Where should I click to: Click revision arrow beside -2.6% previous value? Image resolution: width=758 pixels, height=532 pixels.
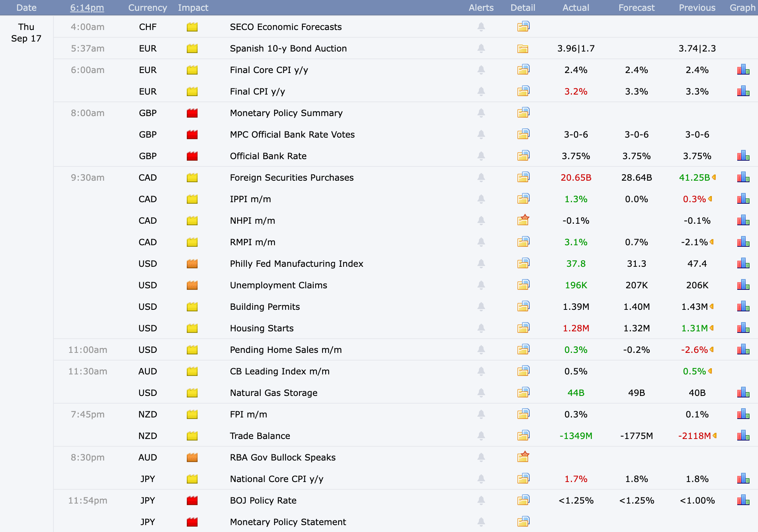(711, 349)
